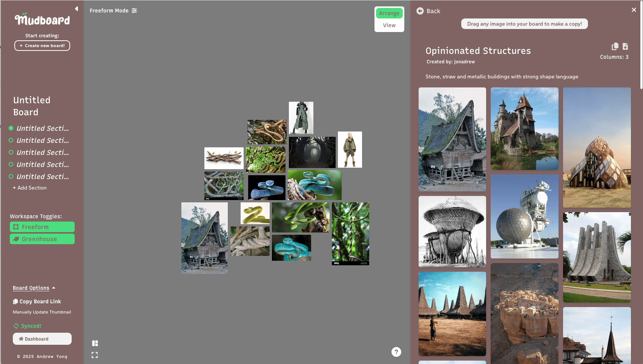The height and width of the screenshot is (364, 643).
Task: Click the Synced status icon
Action: point(16,326)
